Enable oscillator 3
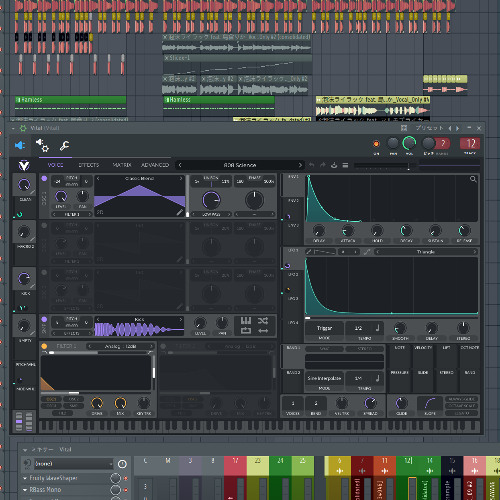 [x=44, y=272]
